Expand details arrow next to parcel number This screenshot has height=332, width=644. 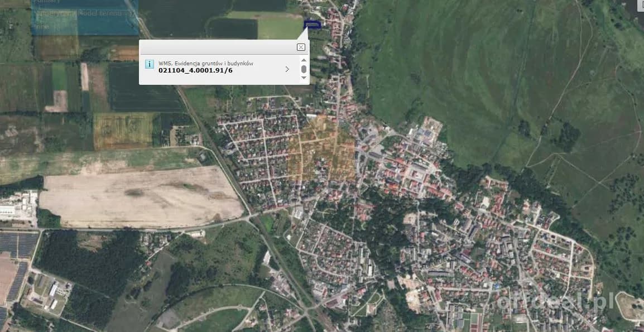tap(287, 69)
